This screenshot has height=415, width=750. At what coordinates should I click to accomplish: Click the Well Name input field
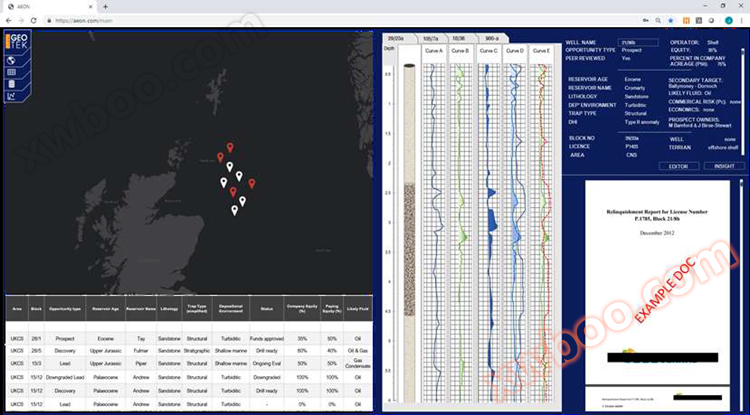[640, 43]
